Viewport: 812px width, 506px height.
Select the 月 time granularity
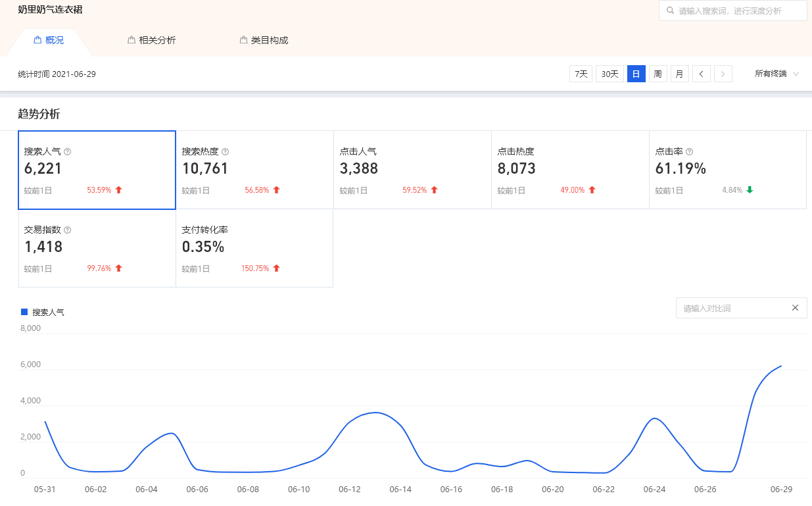(x=680, y=74)
